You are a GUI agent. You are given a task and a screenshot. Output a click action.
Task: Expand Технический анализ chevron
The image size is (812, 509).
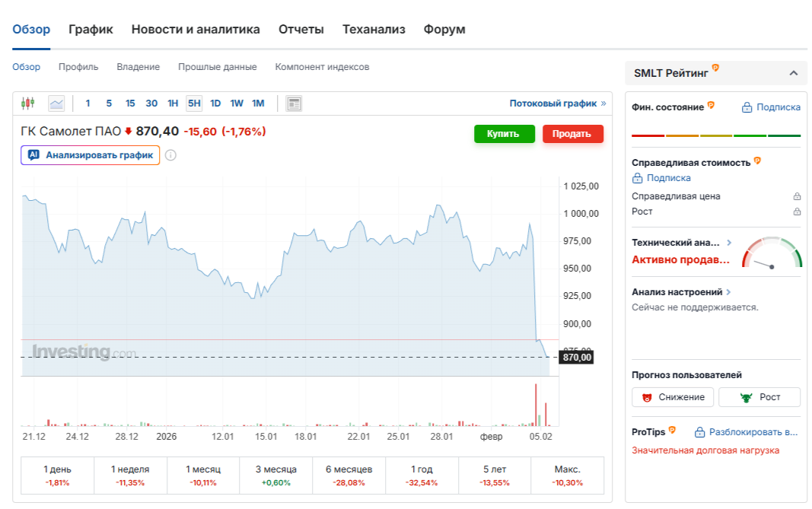(729, 243)
